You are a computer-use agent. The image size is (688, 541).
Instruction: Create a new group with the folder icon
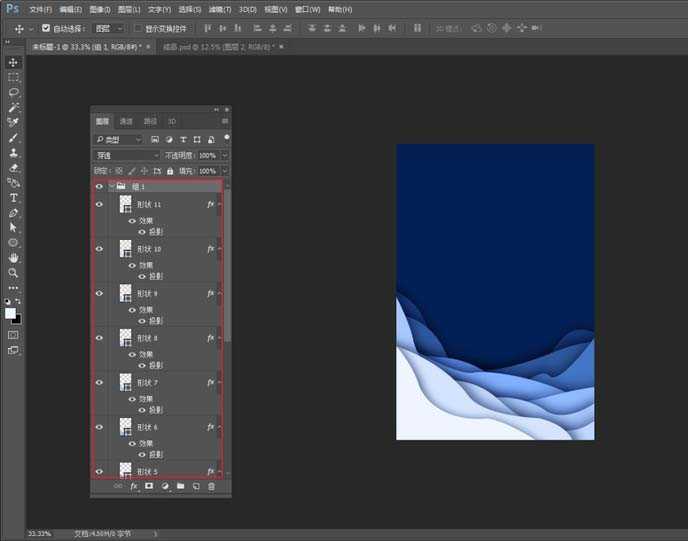click(181, 486)
